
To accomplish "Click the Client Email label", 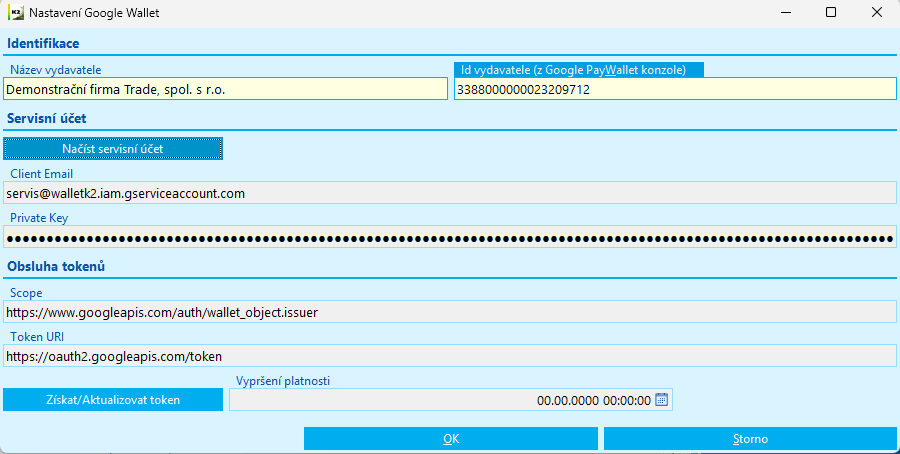I will tap(41, 174).
